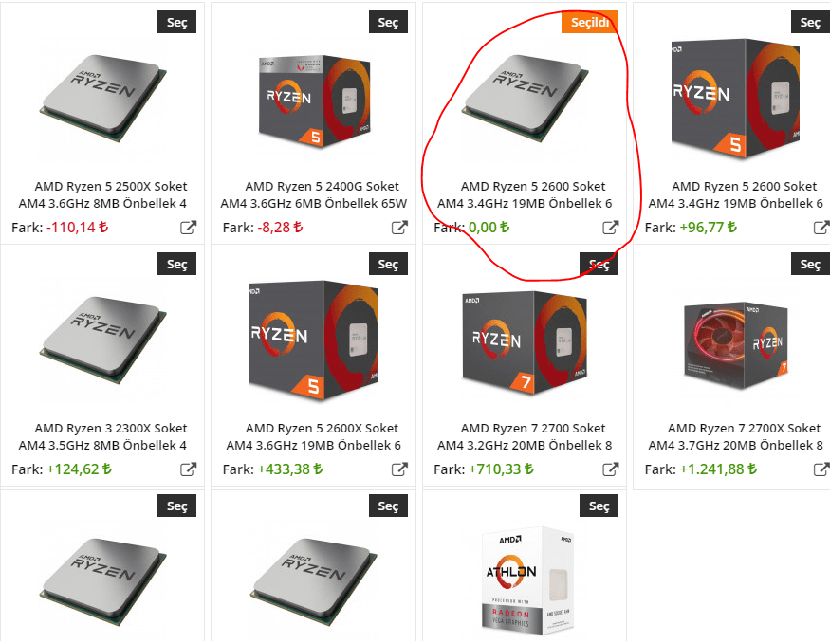Open external link icon for Ryzen 7 2700X
The width and height of the screenshot is (830, 644).
coord(821,469)
